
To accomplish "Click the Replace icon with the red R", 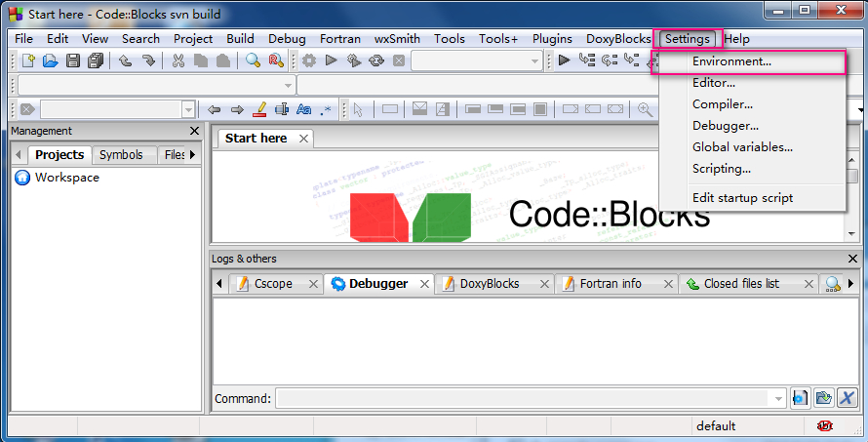I will coord(276,60).
